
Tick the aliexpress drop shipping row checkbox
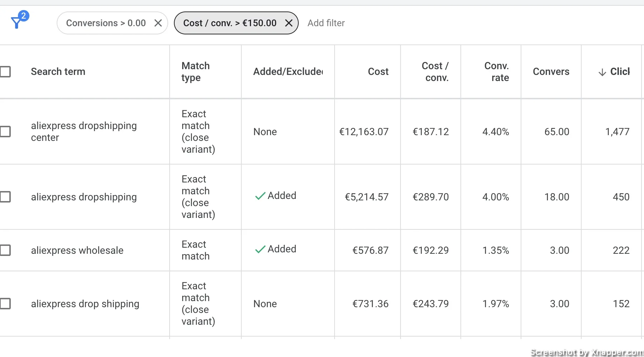click(x=5, y=304)
